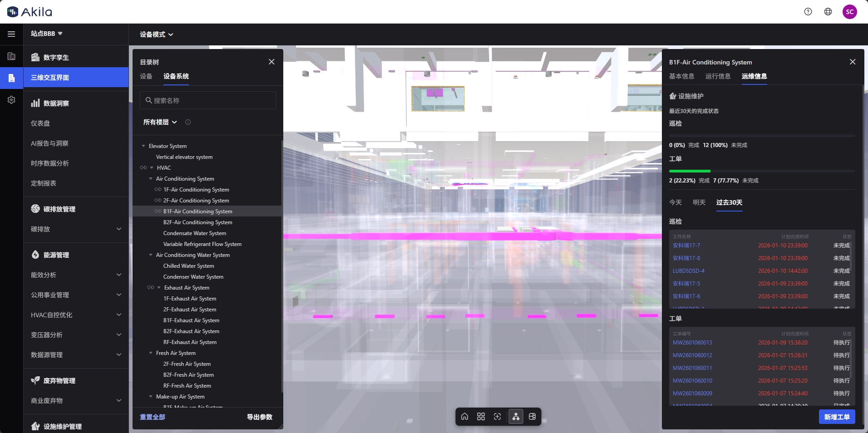
Task: Click the globe language icon
Action: point(828,12)
